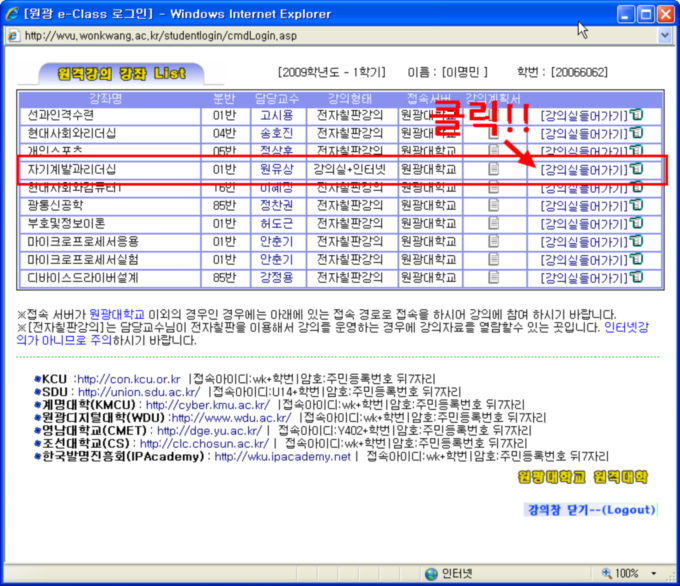Open WDU link http://www.wdu.ac.kr/
The width and height of the screenshot is (680, 586).
(x=232, y=418)
